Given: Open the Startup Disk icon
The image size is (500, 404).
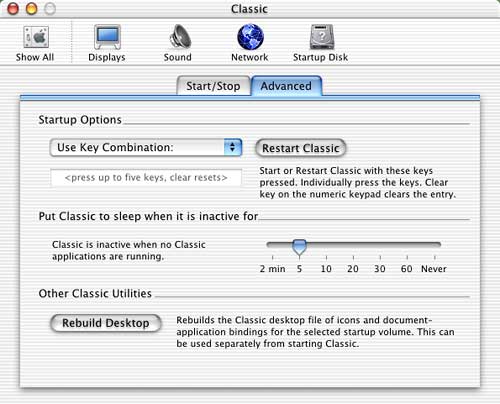Looking at the screenshot, I should [321, 37].
